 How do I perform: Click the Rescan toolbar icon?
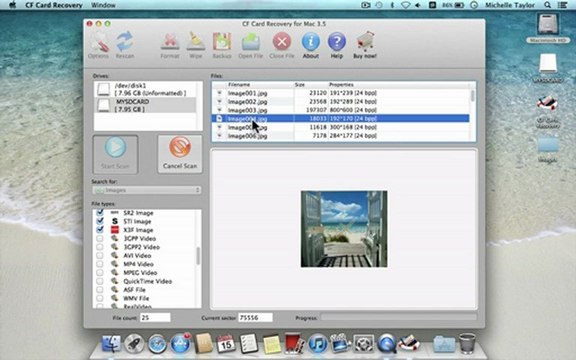125,45
